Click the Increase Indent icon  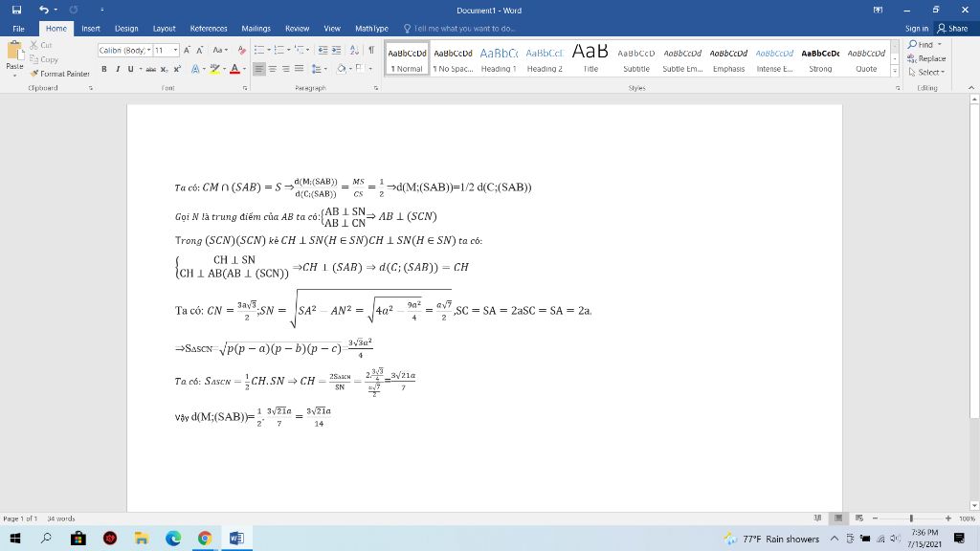(338, 50)
